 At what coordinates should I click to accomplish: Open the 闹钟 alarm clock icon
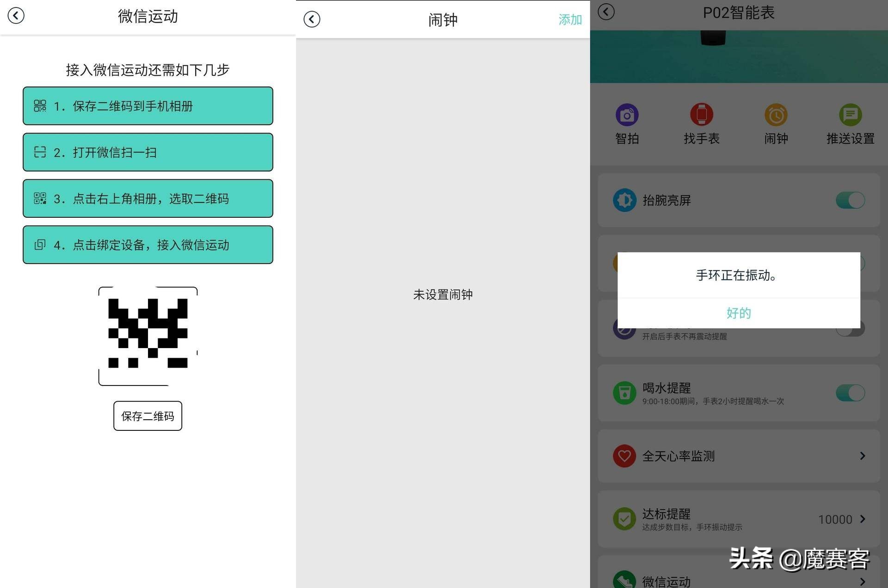tap(776, 114)
